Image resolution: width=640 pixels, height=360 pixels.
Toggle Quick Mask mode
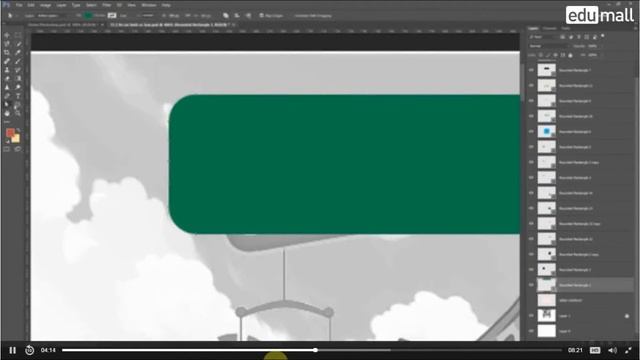[x=7, y=149]
